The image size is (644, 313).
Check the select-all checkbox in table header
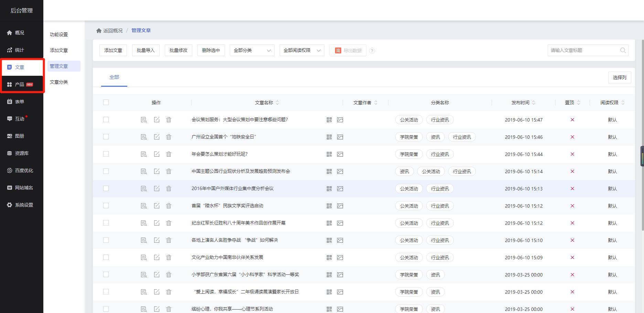tap(106, 102)
